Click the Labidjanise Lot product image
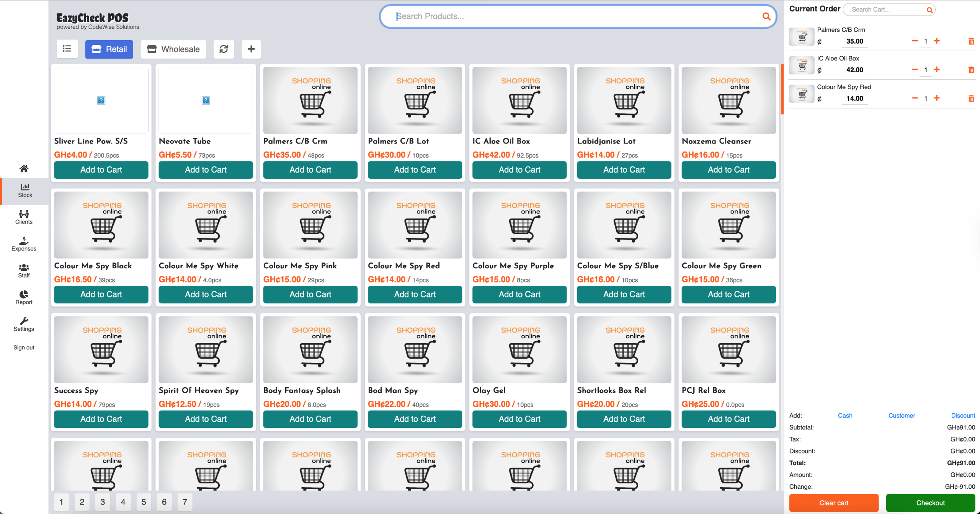 [624, 100]
